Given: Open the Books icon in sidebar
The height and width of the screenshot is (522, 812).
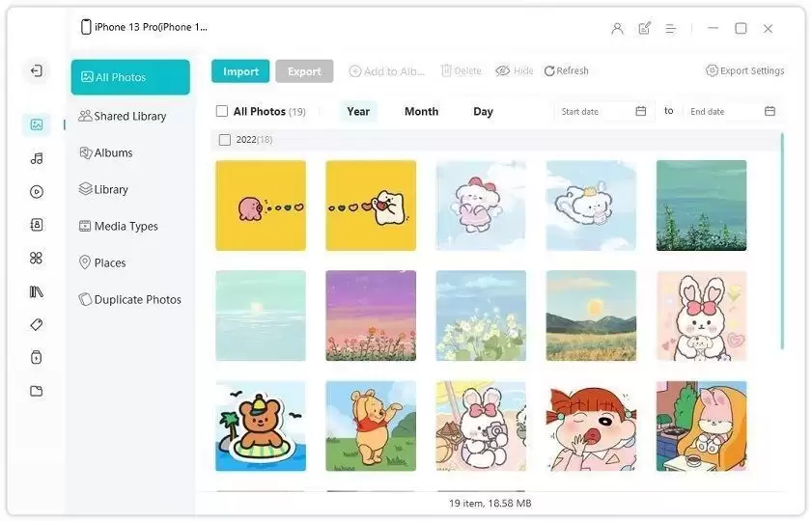Looking at the screenshot, I should point(37,291).
